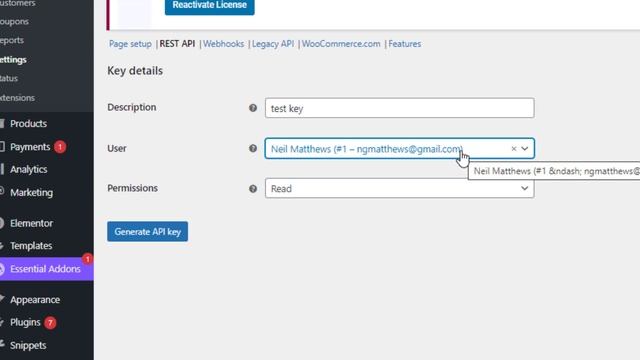Open the Coupons submenu item
Image resolution: width=640 pixels, height=360 pixels.
pos(14,21)
